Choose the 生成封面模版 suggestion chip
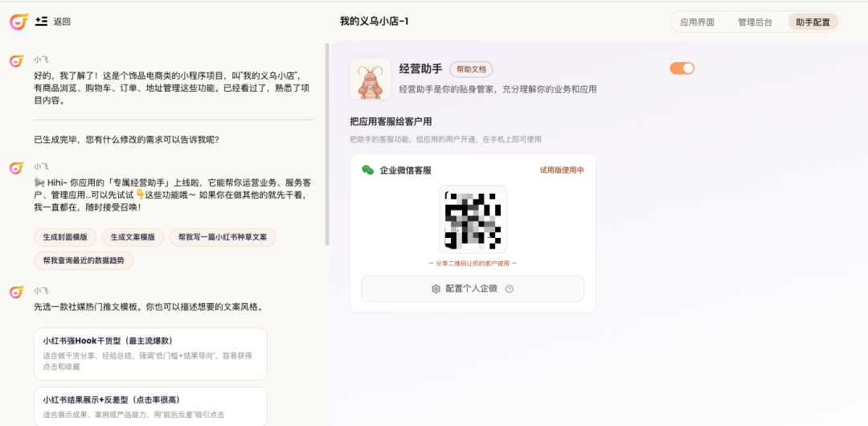 [x=65, y=237]
